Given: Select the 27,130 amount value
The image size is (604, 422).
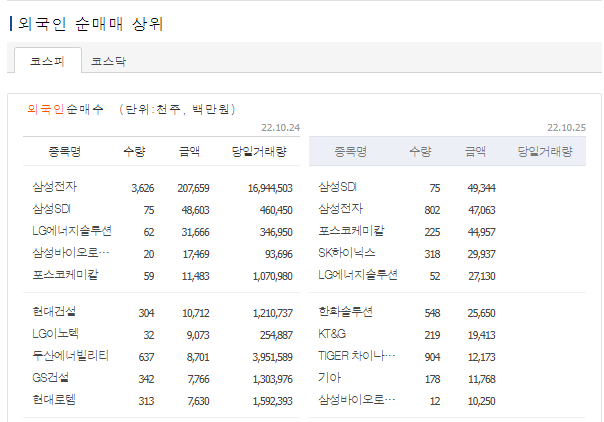Looking at the screenshot, I should (482, 276).
